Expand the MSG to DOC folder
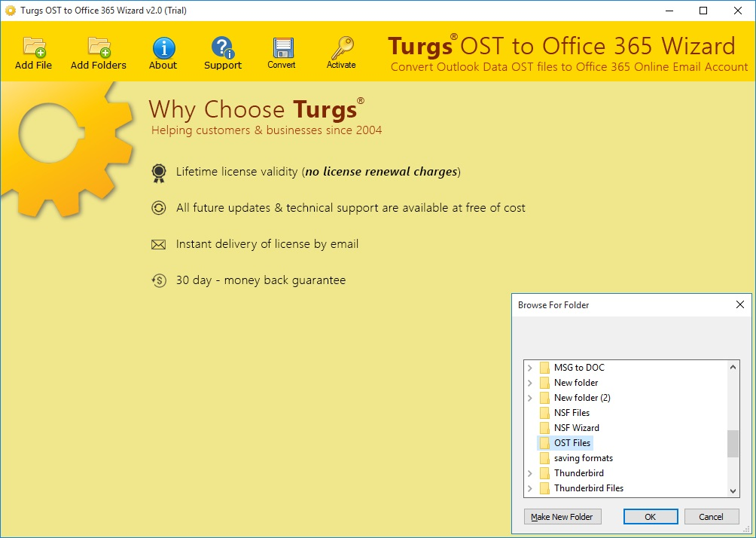Viewport: 756px width, 538px height. tap(530, 368)
